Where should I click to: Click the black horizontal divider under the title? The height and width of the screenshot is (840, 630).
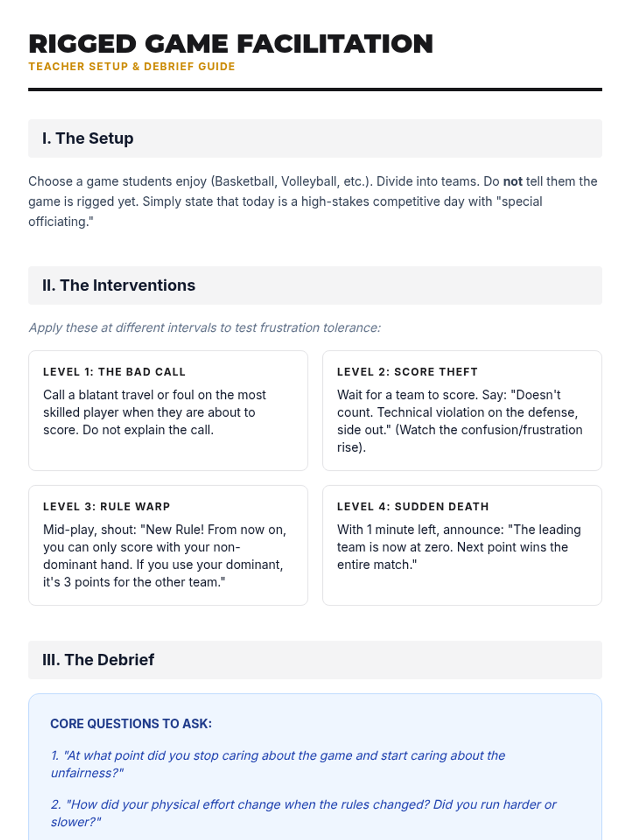tap(315, 90)
